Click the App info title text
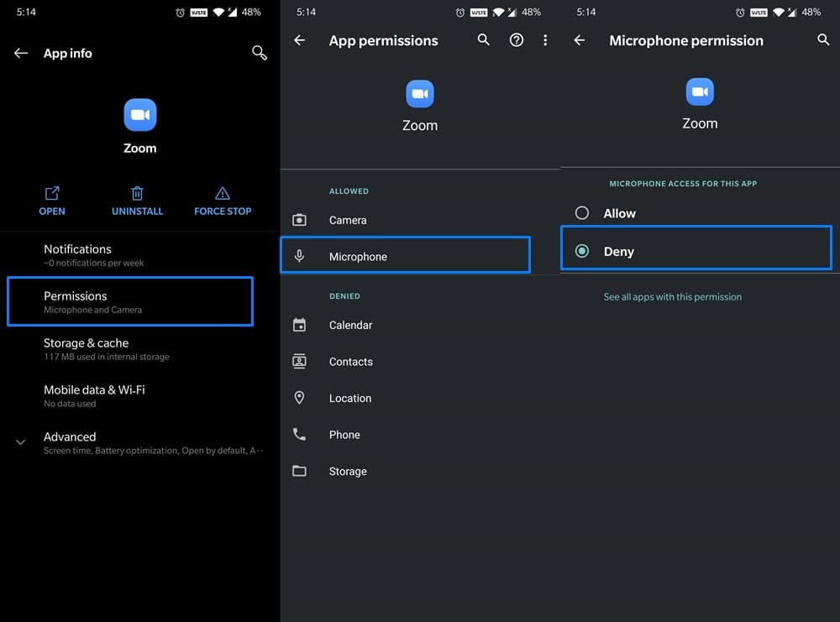Viewport: 840px width, 622px height. point(68,54)
